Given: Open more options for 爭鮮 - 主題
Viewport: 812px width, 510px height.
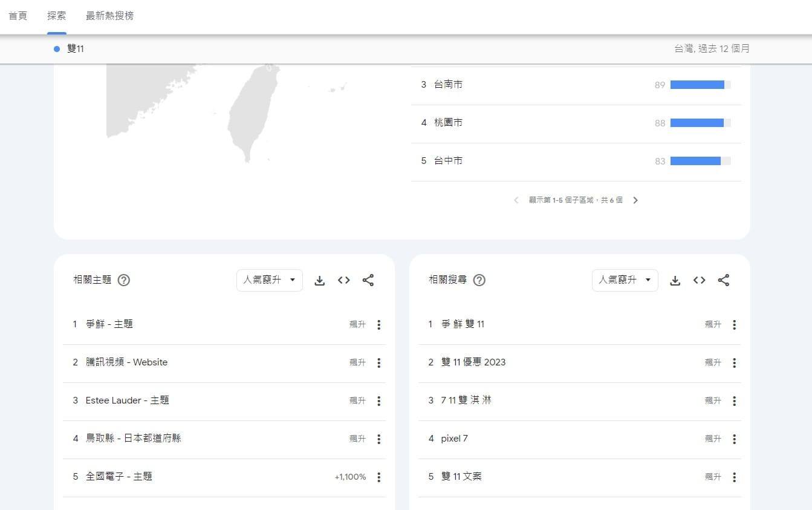Looking at the screenshot, I should [379, 325].
